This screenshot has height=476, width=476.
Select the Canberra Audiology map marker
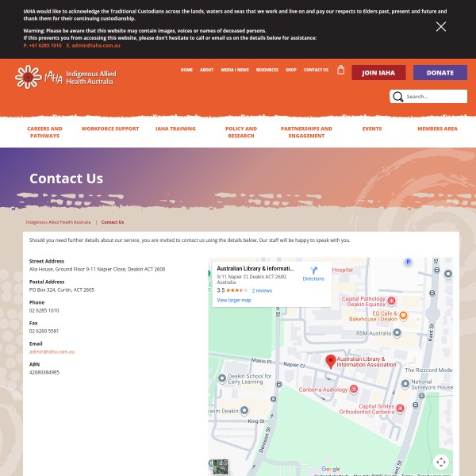tap(354, 390)
